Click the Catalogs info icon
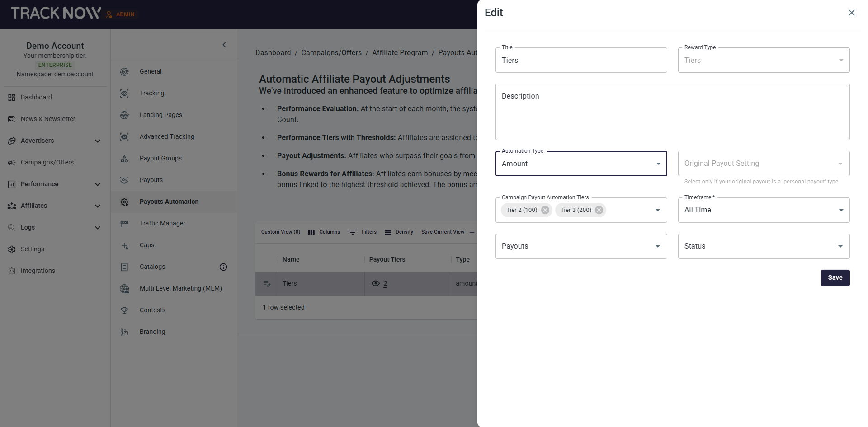 click(223, 267)
